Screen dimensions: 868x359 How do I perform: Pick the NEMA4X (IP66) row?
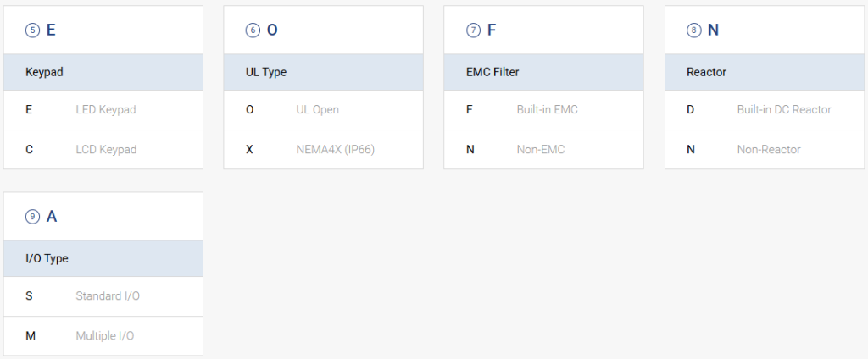point(323,149)
